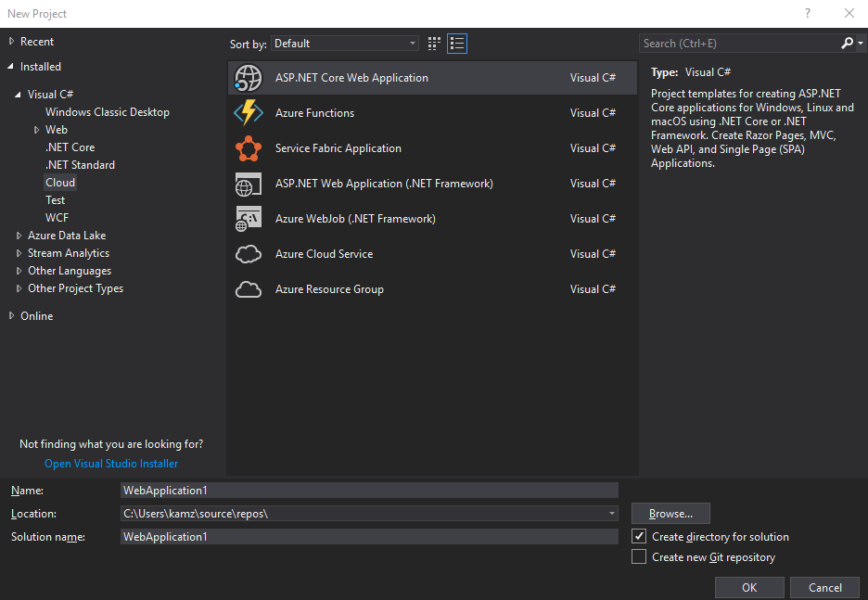Close the New Project dialog
This screenshot has height=600, width=868.
tap(849, 13)
